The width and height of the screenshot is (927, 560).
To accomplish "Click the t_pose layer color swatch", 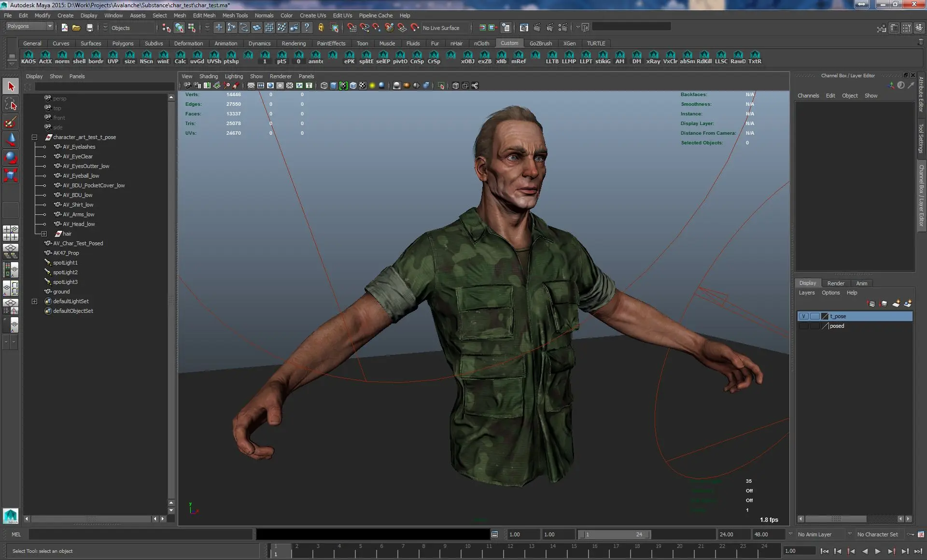I will (x=825, y=316).
